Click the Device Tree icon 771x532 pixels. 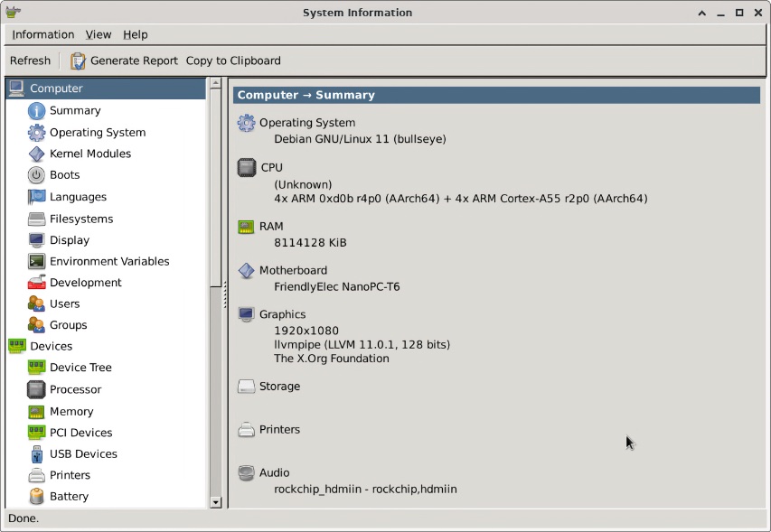36,367
